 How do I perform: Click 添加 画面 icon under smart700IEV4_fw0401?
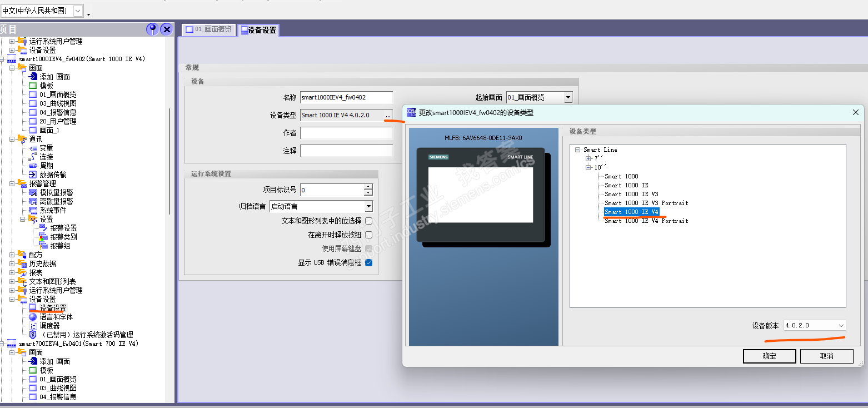(33, 361)
